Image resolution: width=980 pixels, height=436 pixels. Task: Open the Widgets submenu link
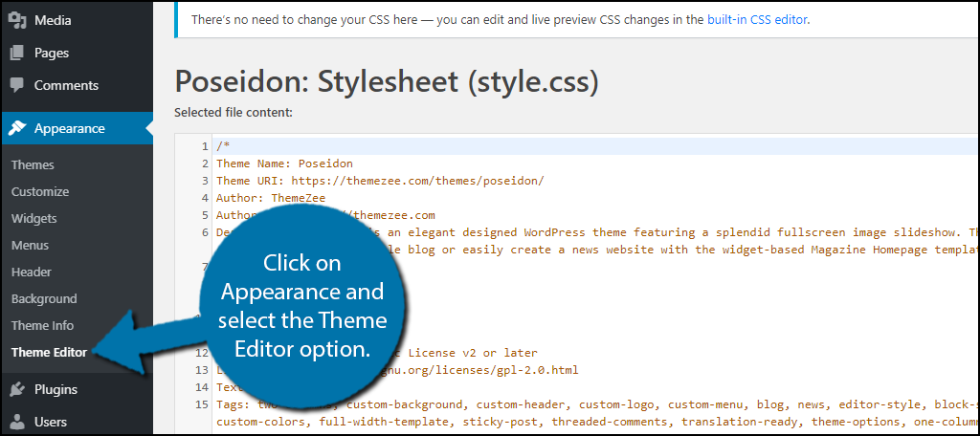(x=33, y=219)
